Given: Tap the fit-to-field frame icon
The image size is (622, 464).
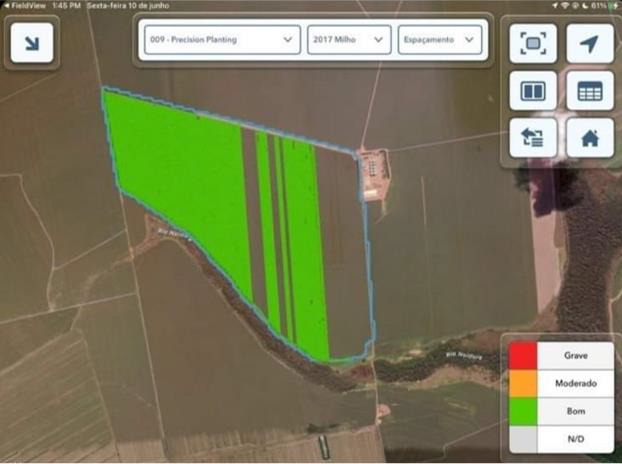Looking at the screenshot, I should click(x=533, y=43).
